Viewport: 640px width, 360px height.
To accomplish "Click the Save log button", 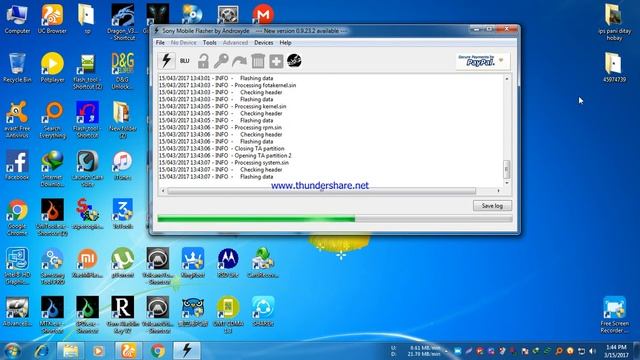I will click(492, 206).
